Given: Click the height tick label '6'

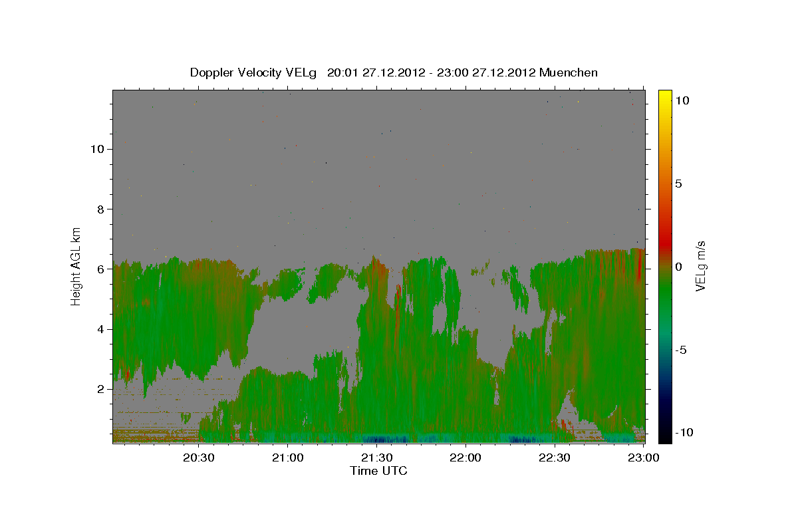Looking at the screenshot, I should point(102,269).
